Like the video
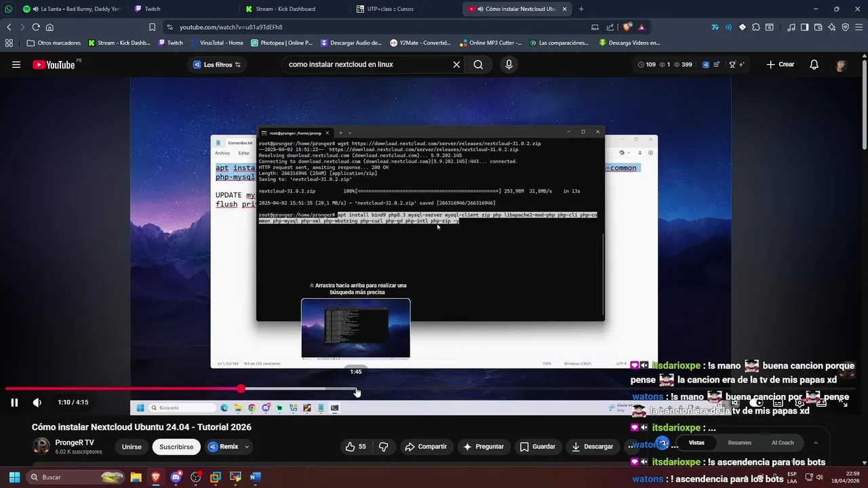 pos(355,447)
